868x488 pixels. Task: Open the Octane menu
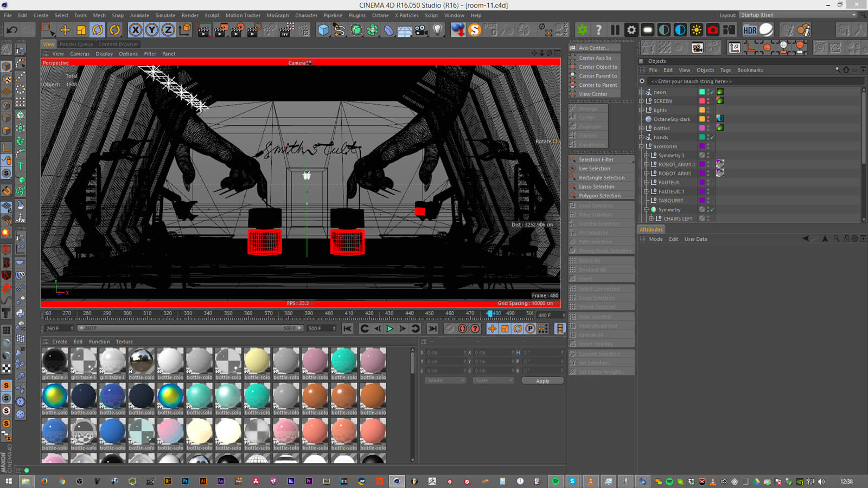[380, 15]
